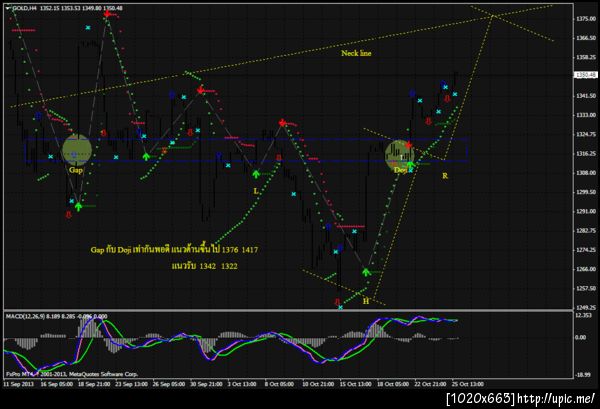The height and width of the screenshot is (409, 600).
Task: Select the Thai note mentioning 1342 1322
Action: [204, 266]
